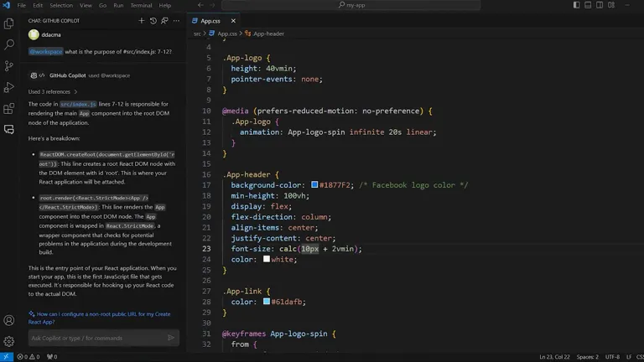Viewport: 644px width, 362px height.
Task: Open src breadcrumb dropdown
Action: pos(197,34)
